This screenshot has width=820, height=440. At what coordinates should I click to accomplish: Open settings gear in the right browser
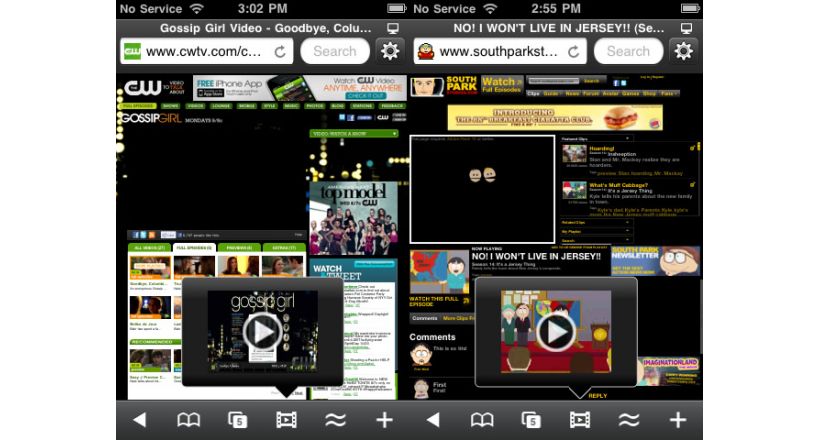click(x=684, y=51)
